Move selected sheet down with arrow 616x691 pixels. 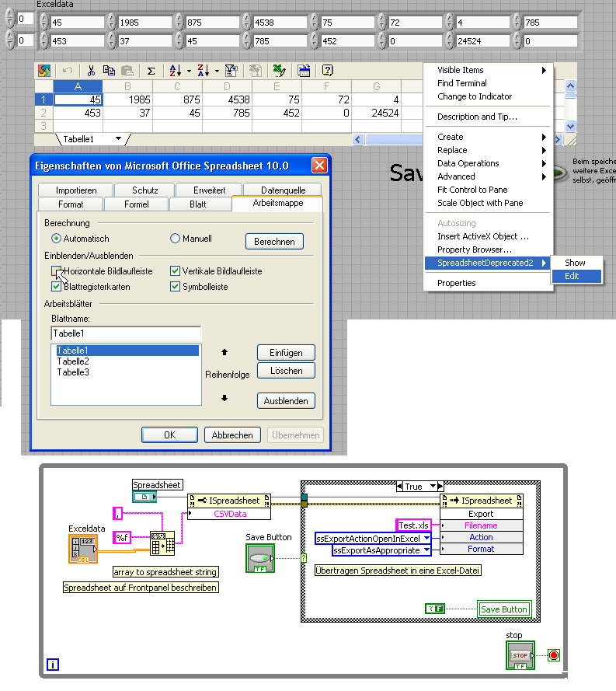point(224,398)
